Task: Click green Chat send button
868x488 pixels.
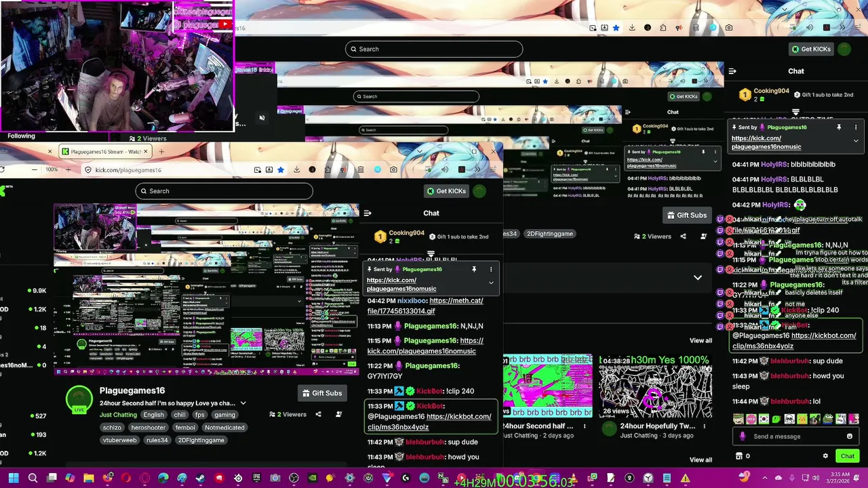Action: [x=848, y=456]
